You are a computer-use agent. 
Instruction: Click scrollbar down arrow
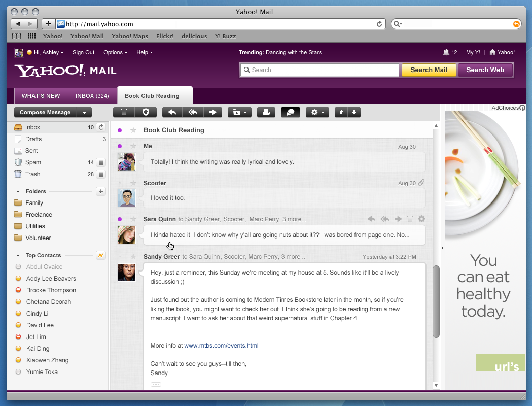[x=436, y=385]
